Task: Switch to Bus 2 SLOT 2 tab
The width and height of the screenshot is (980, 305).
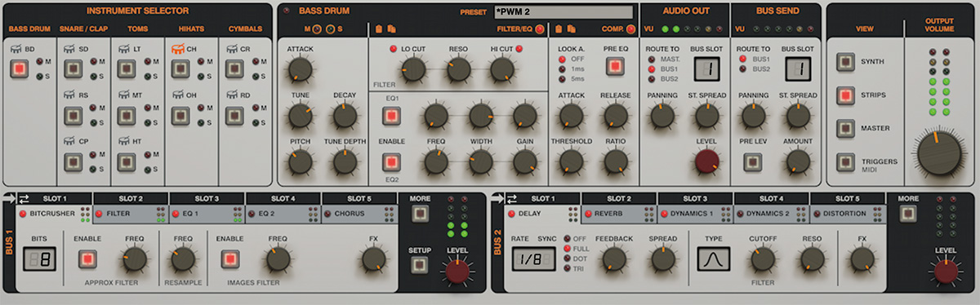Action: tap(618, 199)
